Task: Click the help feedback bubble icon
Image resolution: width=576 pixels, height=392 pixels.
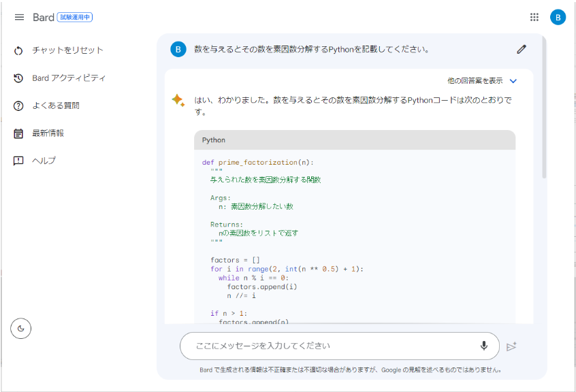Action: pyautogui.click(x=18, y=161)
